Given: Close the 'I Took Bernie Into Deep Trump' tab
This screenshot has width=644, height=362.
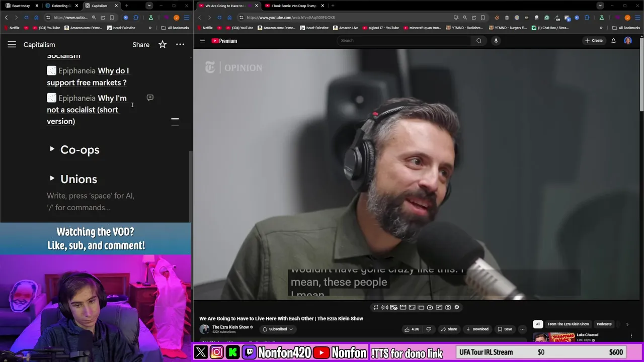Looking at the screenshot, I should pyautogui.click(x=323, y=6).
